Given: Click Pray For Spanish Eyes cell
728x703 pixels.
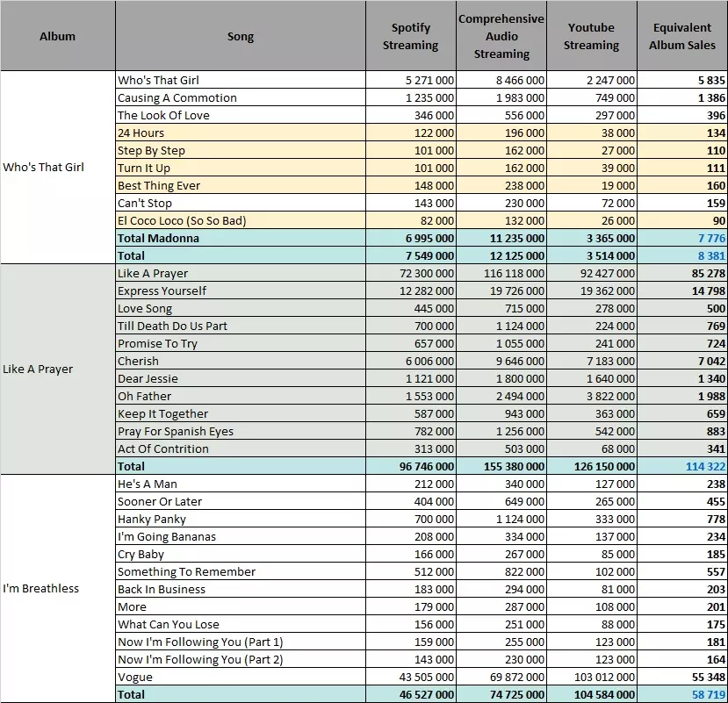Looking at the screenshot, I should pyautogui.click(x=241, y=432).
